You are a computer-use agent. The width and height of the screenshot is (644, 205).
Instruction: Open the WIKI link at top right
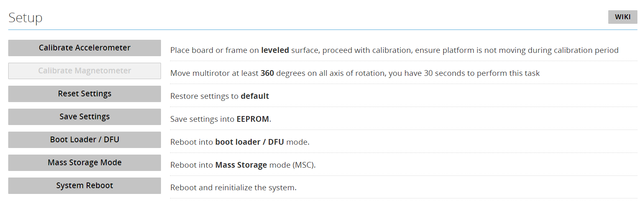622,17
